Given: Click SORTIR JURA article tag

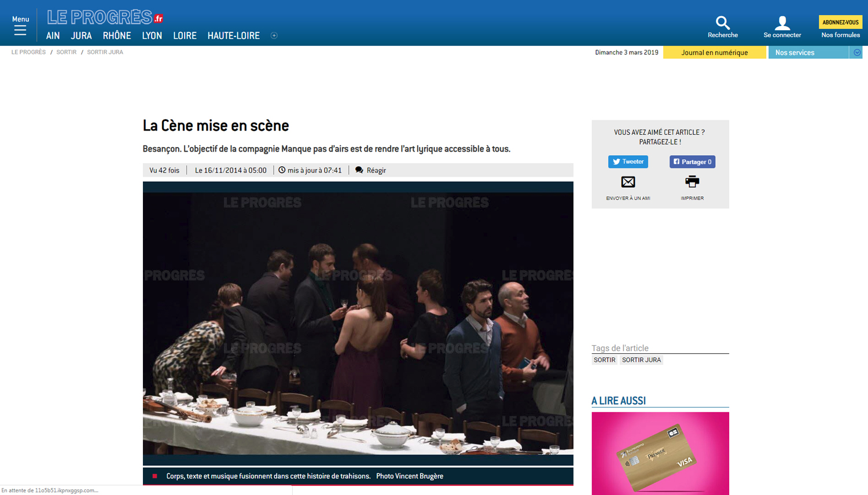Looking at the screenshot, I should point(641,360).
